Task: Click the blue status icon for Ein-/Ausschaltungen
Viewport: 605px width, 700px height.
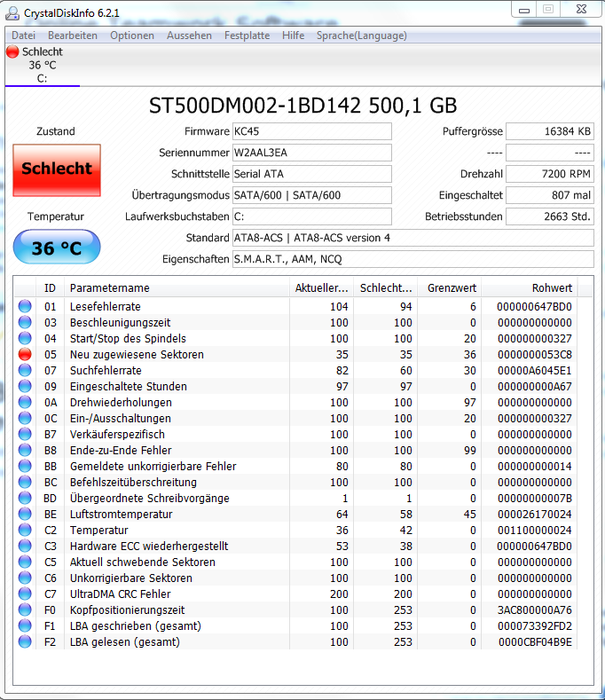Action: pos(25,418)
